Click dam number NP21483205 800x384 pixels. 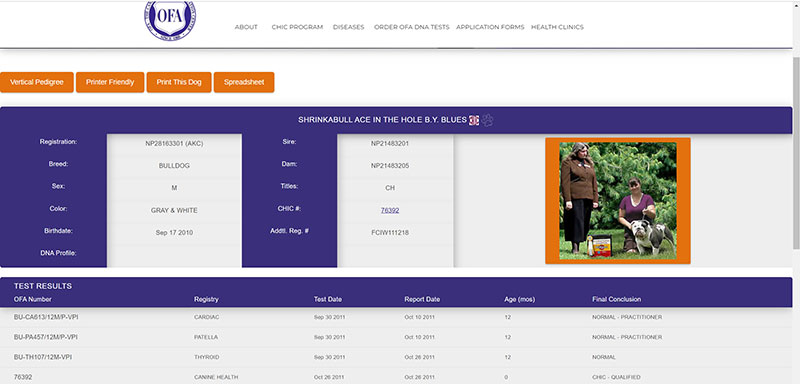(390, 166)
